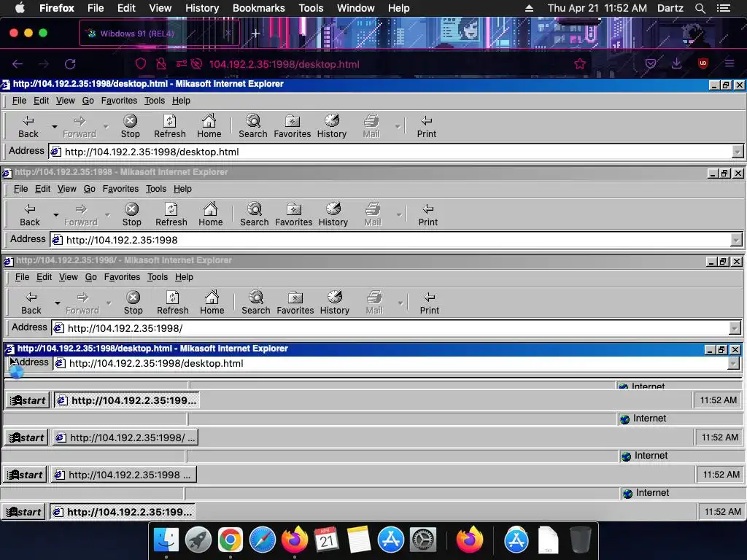Click Back in the third Internet Explorer window
This screenshot has height=560, width=747.
(31, 303)
